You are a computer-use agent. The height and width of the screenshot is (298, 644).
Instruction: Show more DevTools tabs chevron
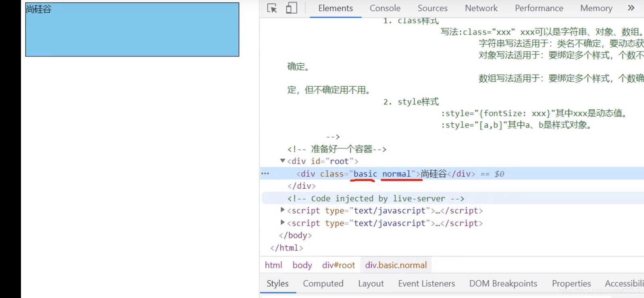631,8
